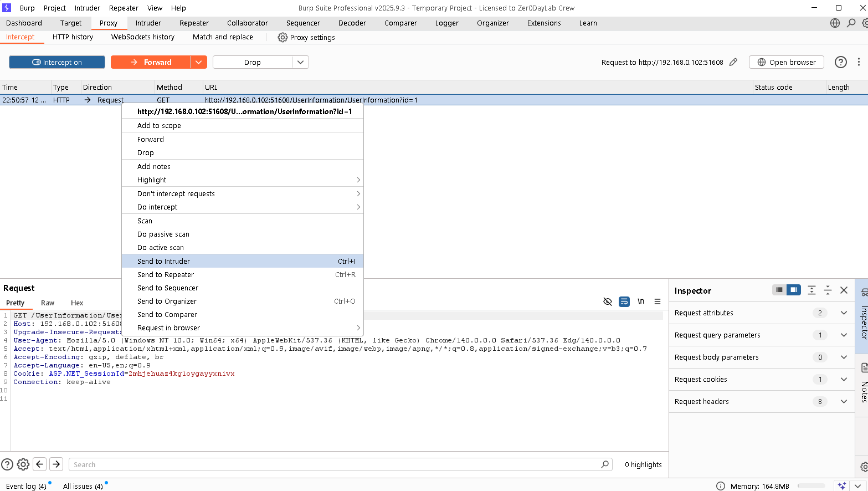Screen dimensions: 868x491
Task: Edit the request target pencil icon
Action: point(733,62)
